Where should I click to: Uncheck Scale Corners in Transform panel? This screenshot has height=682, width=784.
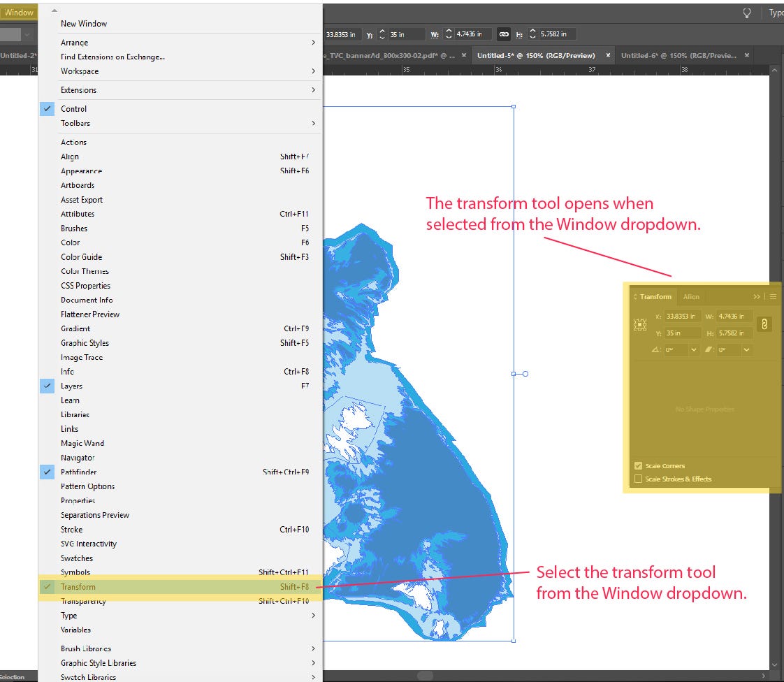(x=638, y=465)
